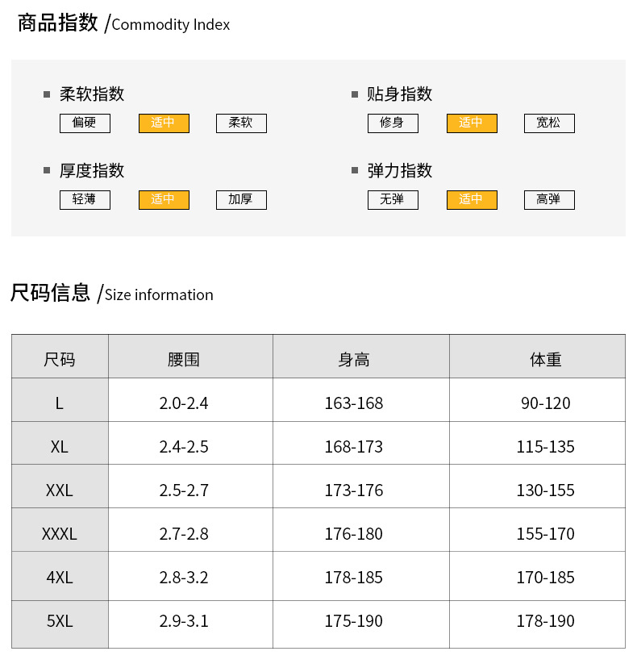Select the XL size row label
Image resolution: width=637 pixels, height=672 pixels.
tap(60, 447)
